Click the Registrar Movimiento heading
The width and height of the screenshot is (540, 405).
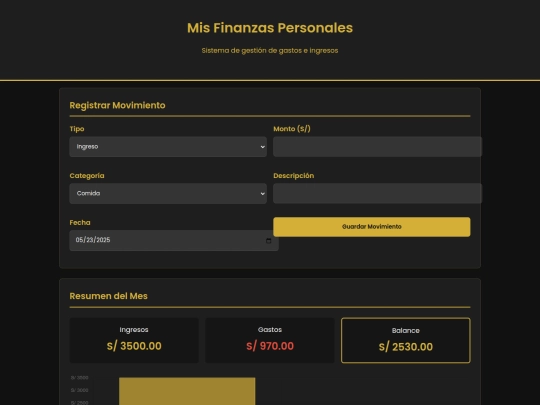click(x=117, y=105)
